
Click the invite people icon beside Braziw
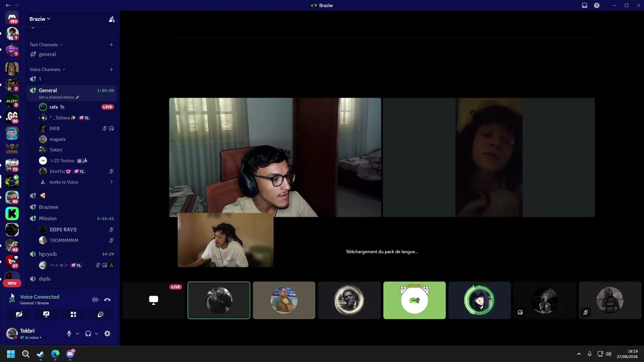click(x=112, y=19)
